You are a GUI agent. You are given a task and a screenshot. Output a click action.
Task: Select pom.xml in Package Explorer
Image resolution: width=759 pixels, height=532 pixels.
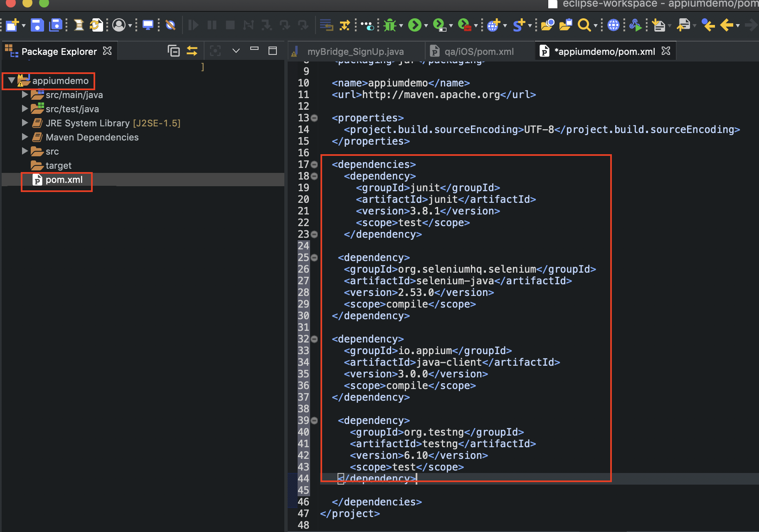(x=64, y=180)
